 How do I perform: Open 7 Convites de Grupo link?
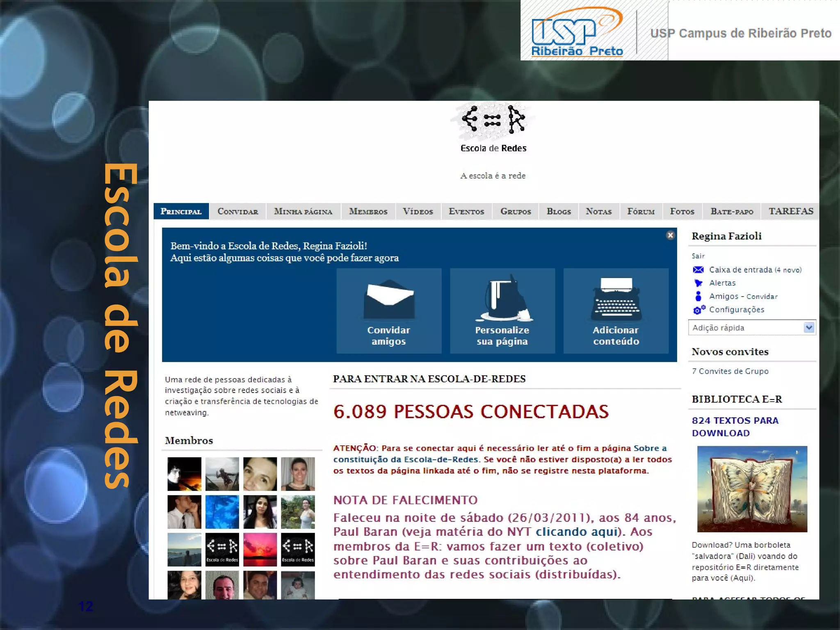(730, 371)
